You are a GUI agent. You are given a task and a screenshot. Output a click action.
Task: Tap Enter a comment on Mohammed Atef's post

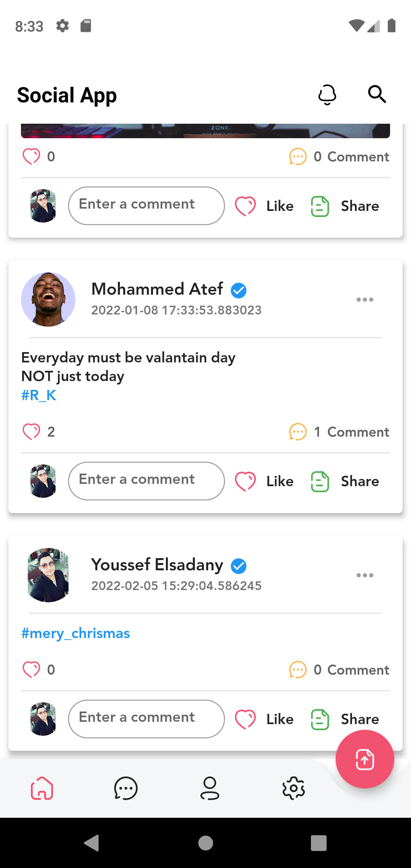click(146, 480)
